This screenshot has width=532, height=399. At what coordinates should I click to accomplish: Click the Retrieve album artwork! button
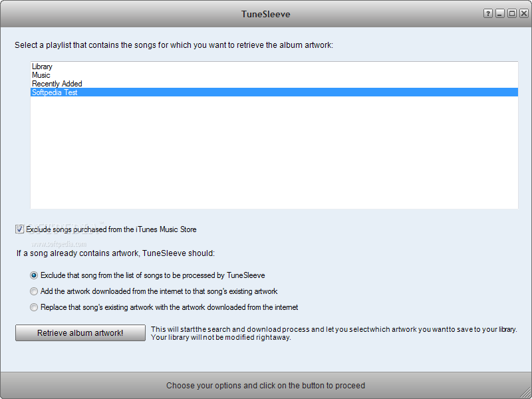click(80, 333)
